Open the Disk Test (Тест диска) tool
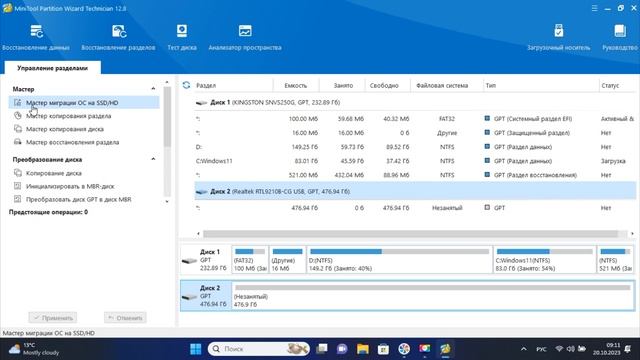Viewport: 640px width, 360px height. point(182,37)
